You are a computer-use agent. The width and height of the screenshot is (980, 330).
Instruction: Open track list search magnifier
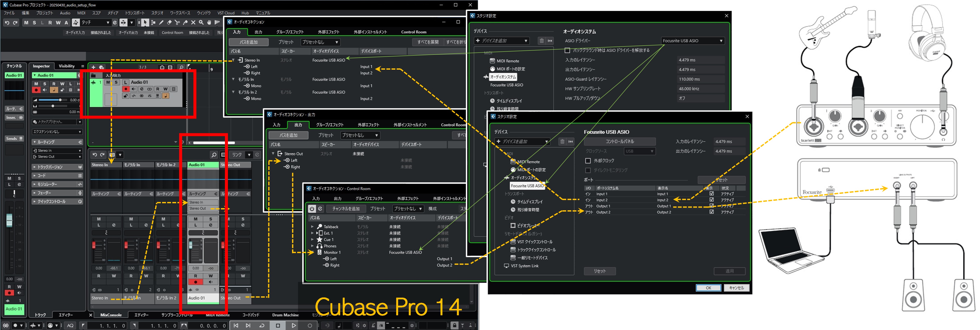click(181, 67)
